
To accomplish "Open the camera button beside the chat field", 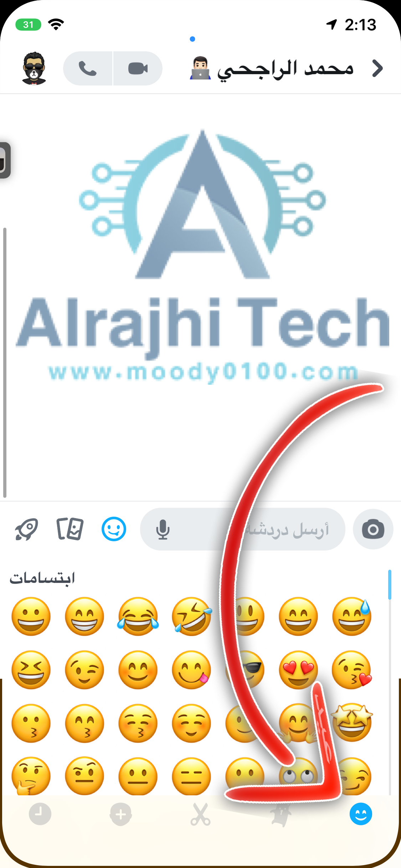I will 373,529.
